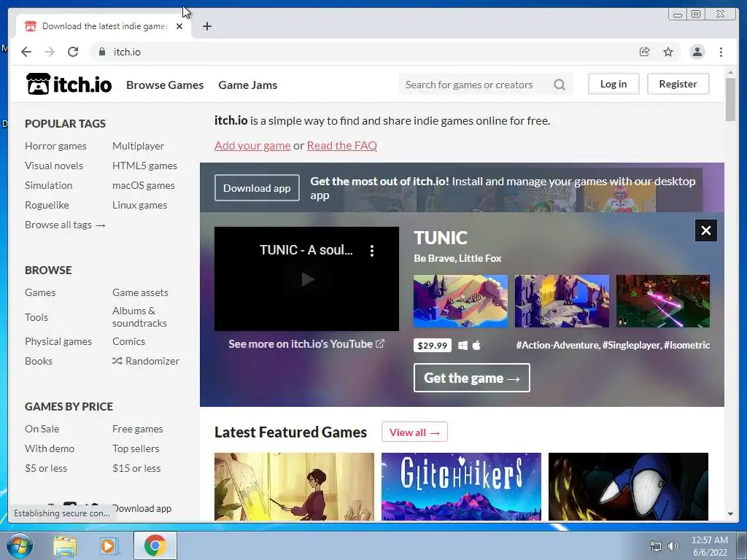This screenshot has width=747, height=560.
Task: Open Horror games tag
Action: [55, 146]
